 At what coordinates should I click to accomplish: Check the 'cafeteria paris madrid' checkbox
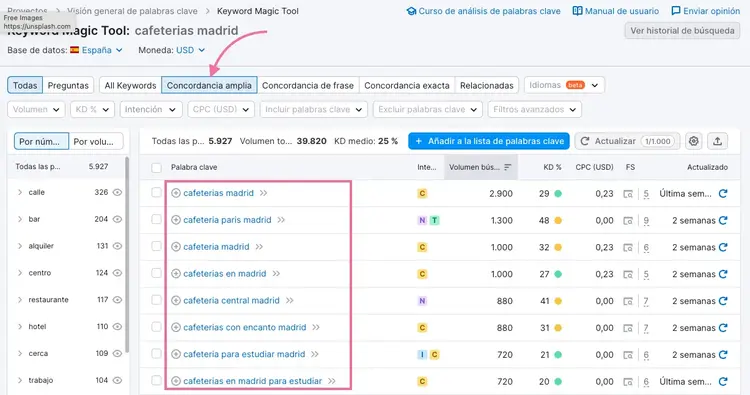(x=156, y=219)
